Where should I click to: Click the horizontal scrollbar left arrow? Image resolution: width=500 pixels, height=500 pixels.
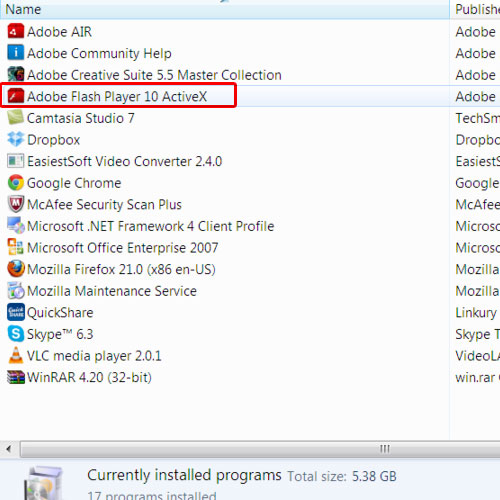click(9, 449)
